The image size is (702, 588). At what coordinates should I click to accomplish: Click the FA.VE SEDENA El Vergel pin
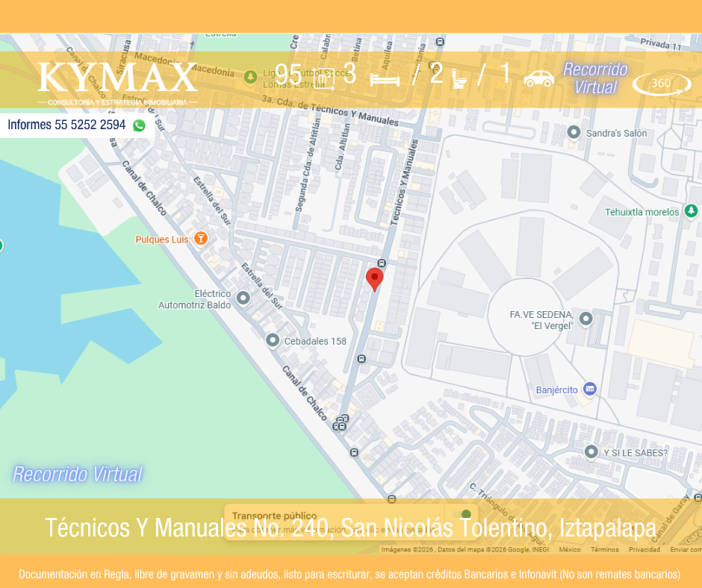(585, 319)
